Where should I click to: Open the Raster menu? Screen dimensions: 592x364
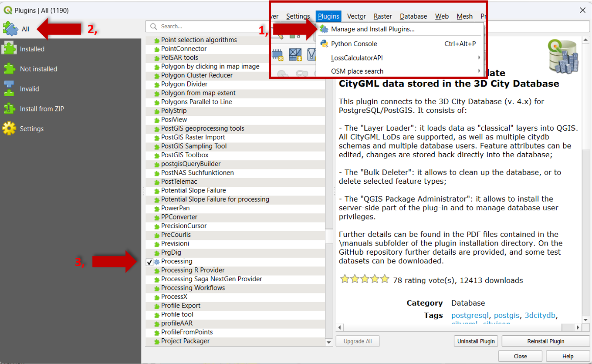(382, 16)
